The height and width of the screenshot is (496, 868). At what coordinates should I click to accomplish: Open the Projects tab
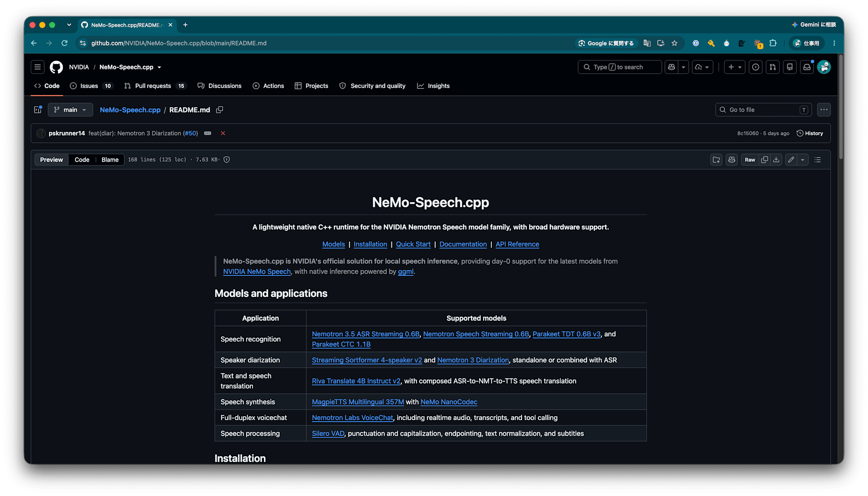311,86
